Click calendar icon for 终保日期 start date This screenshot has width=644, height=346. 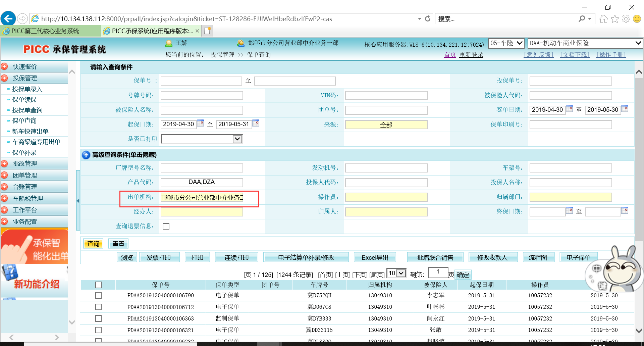tap(569, 210)
